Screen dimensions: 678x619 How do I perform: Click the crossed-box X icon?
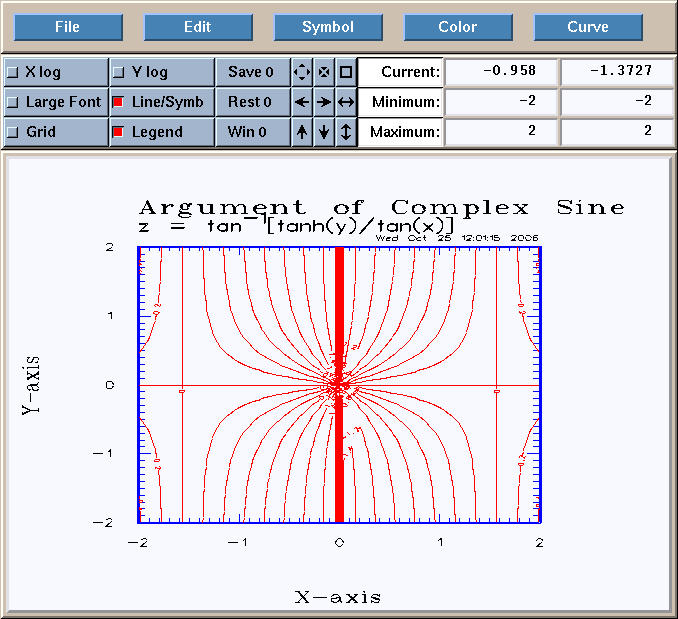click(x=323, y=72)
